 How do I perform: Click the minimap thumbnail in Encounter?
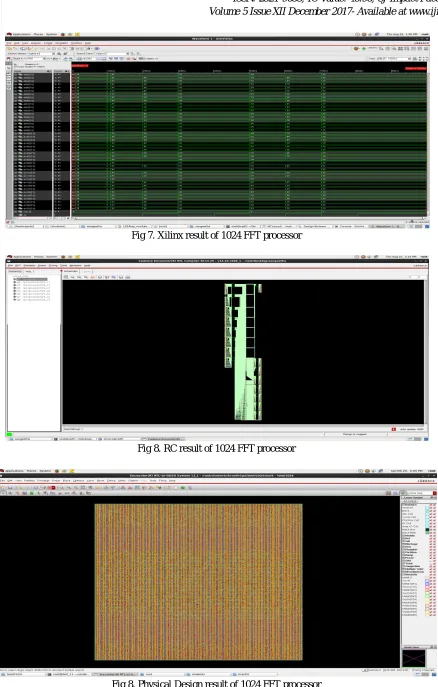point(414,658)
